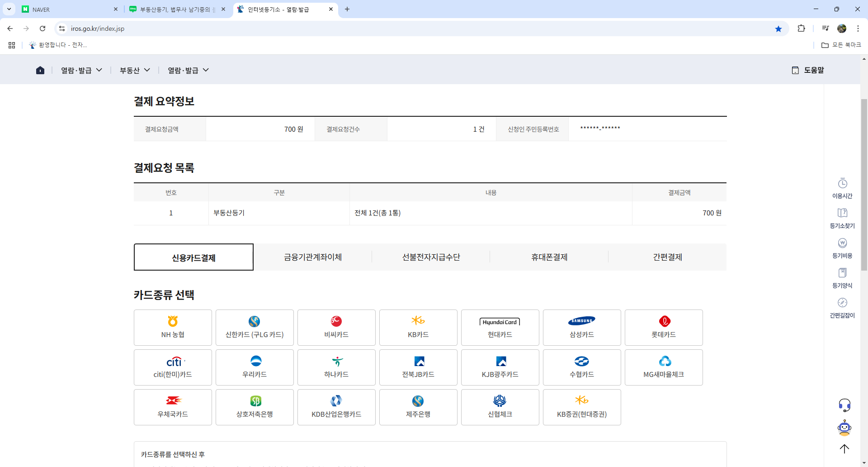Select 우리카드

coord(255,367)
